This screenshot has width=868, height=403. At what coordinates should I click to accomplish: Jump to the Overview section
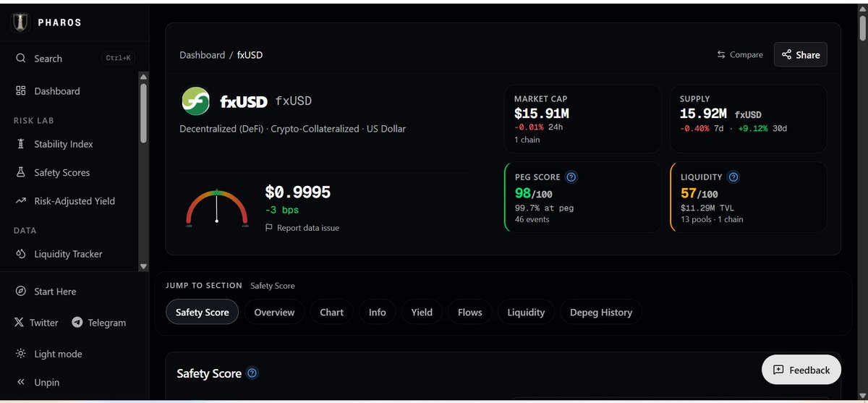coord(274,312)
